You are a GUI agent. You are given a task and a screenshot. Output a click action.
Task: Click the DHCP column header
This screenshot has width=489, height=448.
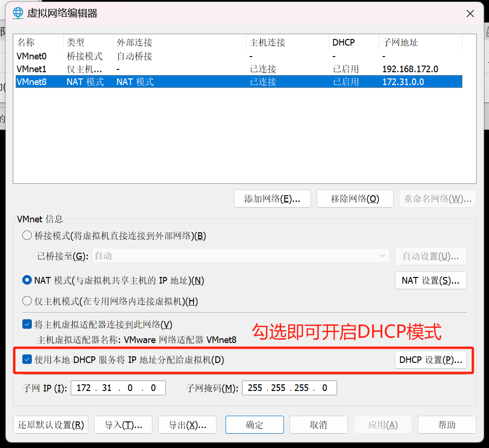coord(354,42)
